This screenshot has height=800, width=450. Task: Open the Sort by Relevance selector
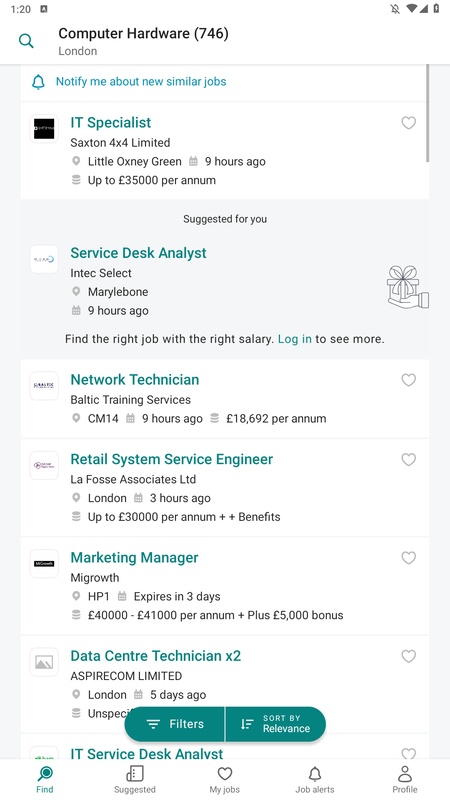(276, 724)
